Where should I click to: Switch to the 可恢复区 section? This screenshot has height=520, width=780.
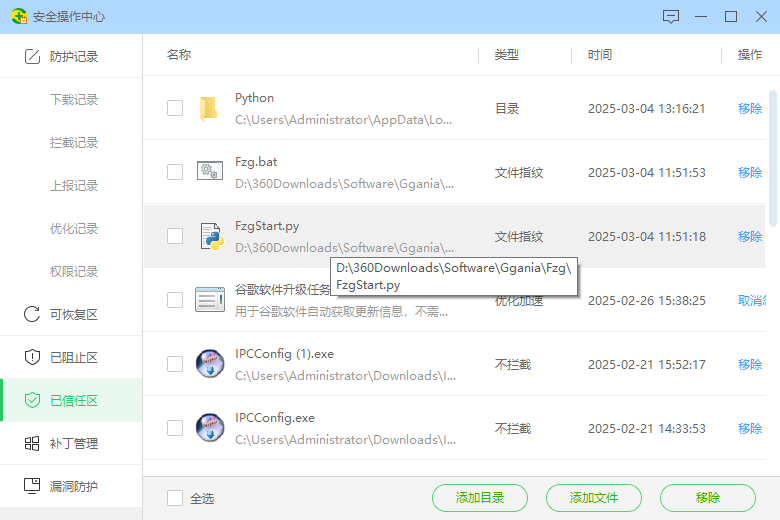(x=71, y=314)
